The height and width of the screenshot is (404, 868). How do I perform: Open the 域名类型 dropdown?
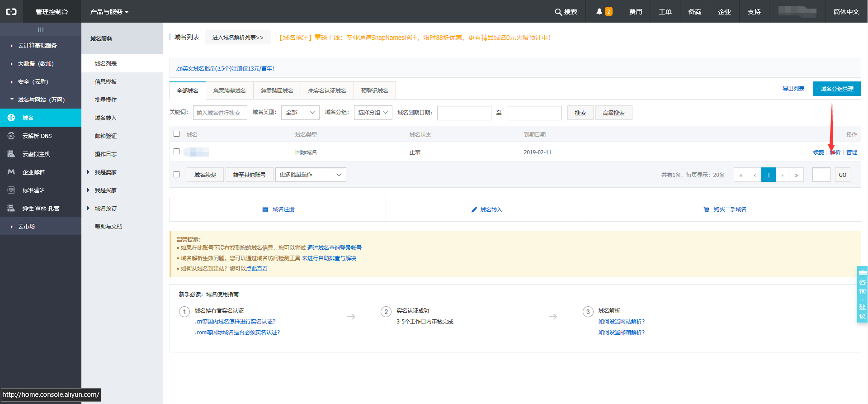click(x=300, y=113)
